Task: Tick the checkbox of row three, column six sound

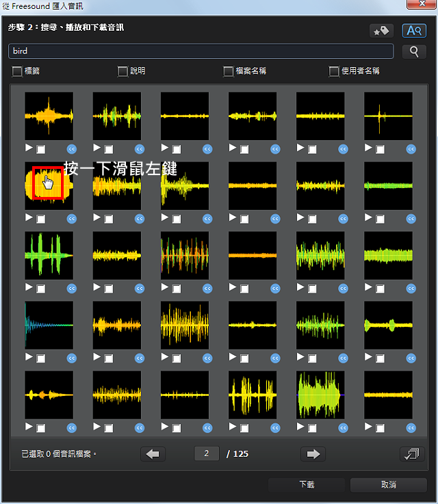Action: 380,289
